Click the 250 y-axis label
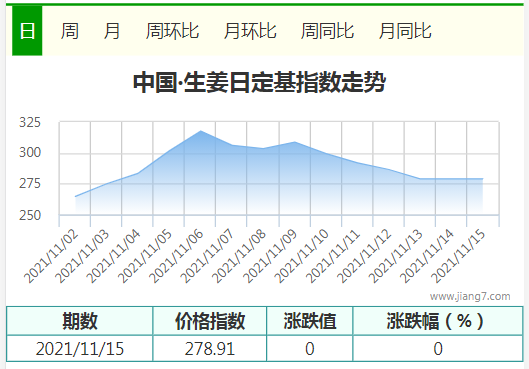 click(x=30, y=215)
